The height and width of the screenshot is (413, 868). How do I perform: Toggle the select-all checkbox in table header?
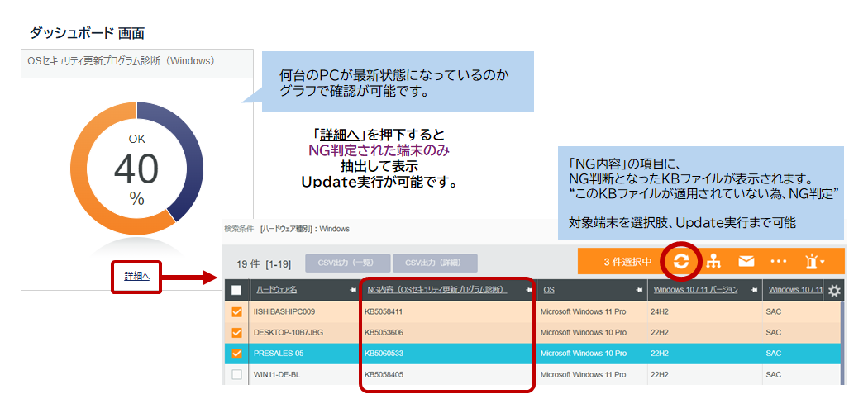[x=236, y=290]
